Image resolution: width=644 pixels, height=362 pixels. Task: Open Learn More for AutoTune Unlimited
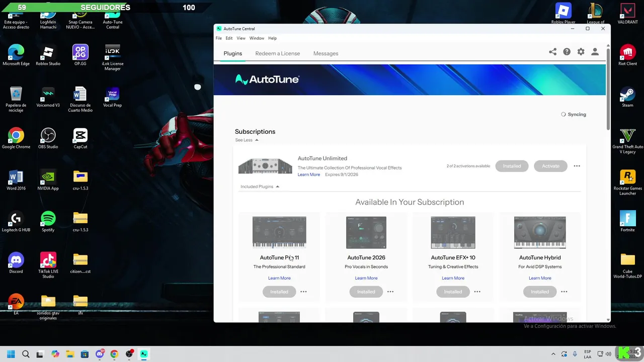[308, 174]
